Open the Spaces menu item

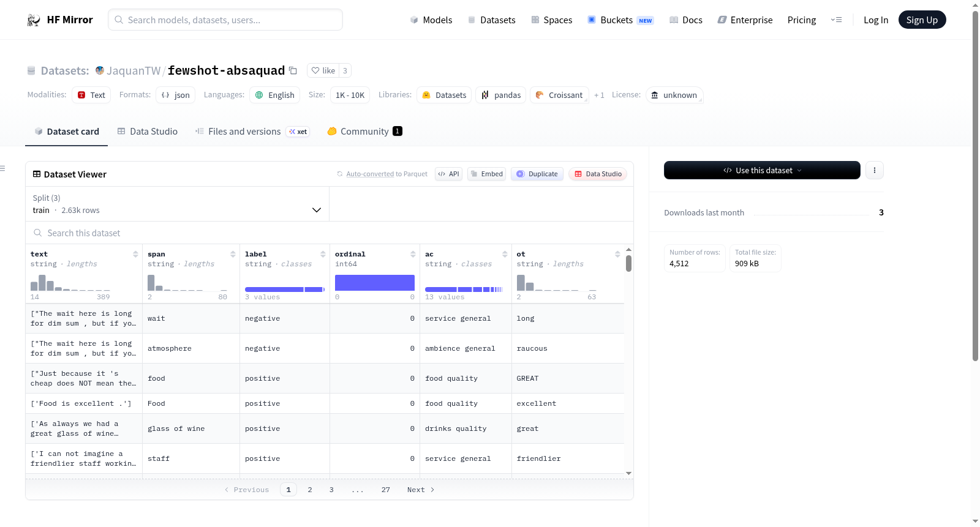point(551,20)
